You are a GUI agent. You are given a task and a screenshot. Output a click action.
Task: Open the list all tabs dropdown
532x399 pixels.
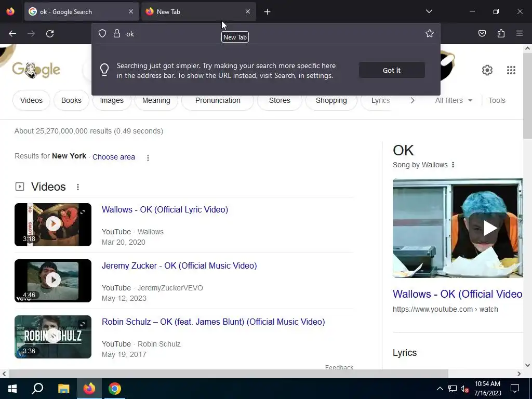(x=429, y=11)
